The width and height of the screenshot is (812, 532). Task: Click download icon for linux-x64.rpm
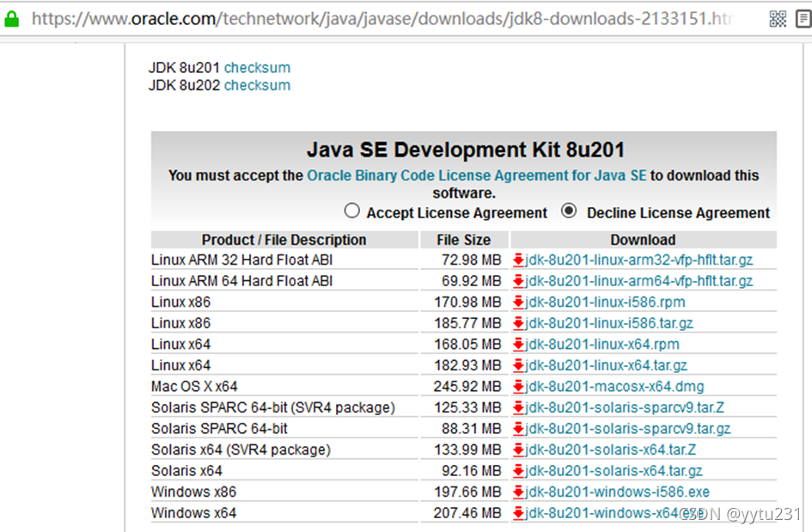(x=518, y=345)
